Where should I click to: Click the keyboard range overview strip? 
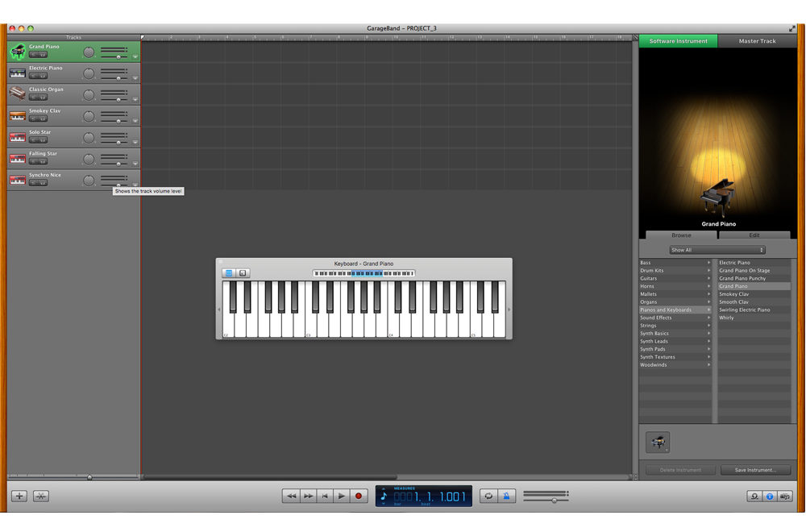(364, 273)
